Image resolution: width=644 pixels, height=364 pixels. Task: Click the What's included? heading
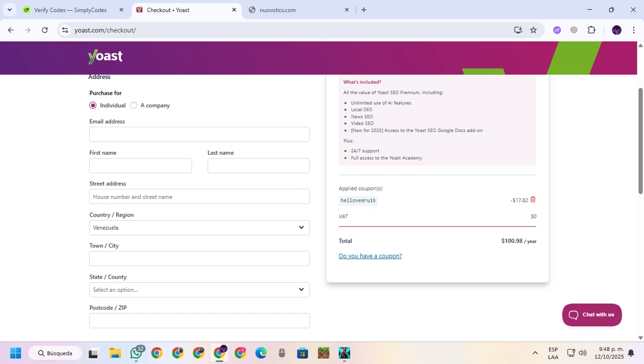[x=362, y=82]
